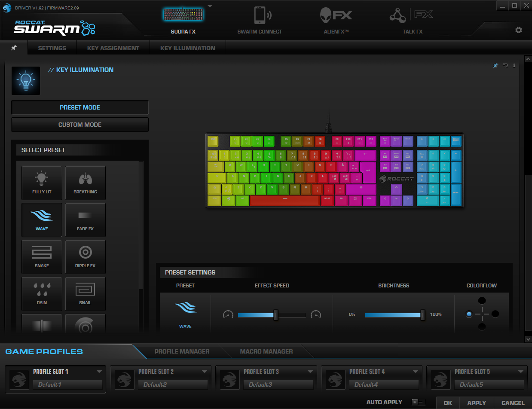
Task: Discard changes with the Cancel button
Action: [x=513, y=403]
